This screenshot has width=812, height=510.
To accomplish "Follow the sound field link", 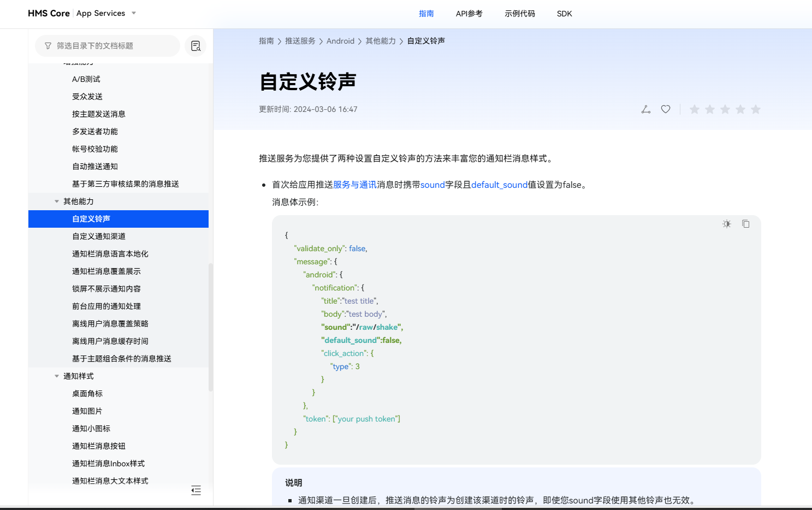I will point(432,185).
